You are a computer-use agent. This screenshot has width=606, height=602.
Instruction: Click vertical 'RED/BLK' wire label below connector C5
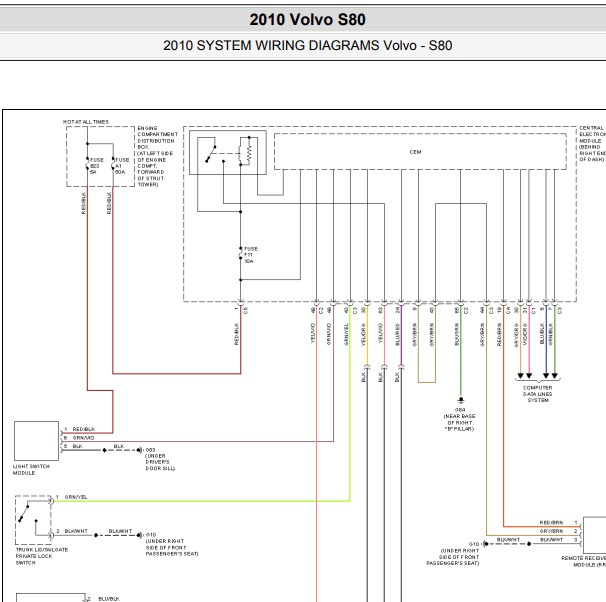(x=236, y=334)
